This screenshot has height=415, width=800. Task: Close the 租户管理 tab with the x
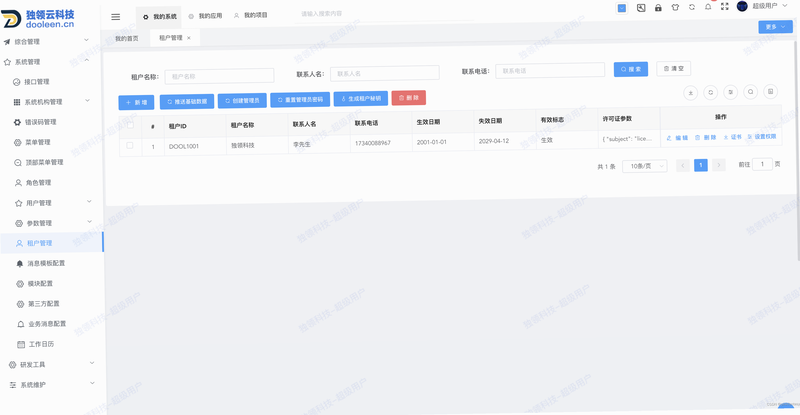[189, 38]
